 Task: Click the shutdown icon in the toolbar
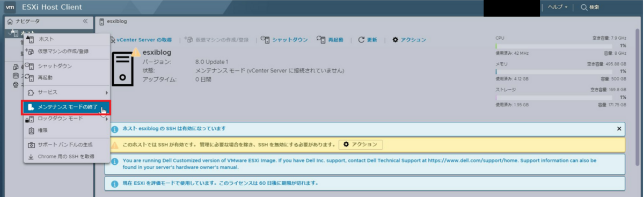[x=265, y=39]
